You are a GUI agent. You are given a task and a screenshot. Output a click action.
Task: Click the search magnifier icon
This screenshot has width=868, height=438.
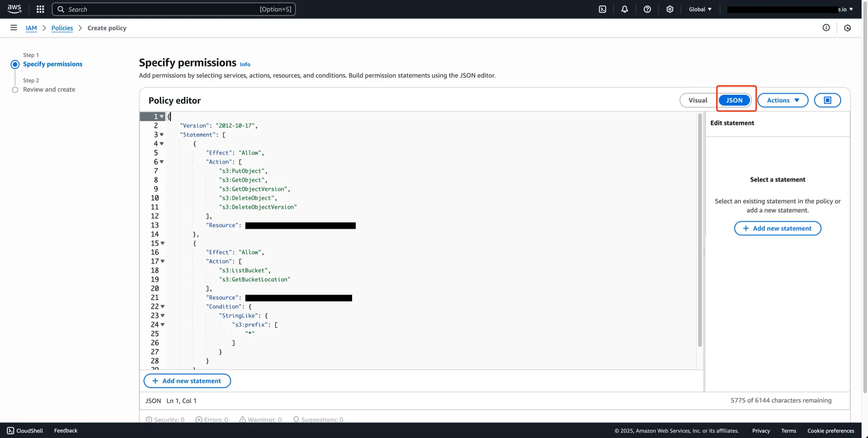(61, 9)
